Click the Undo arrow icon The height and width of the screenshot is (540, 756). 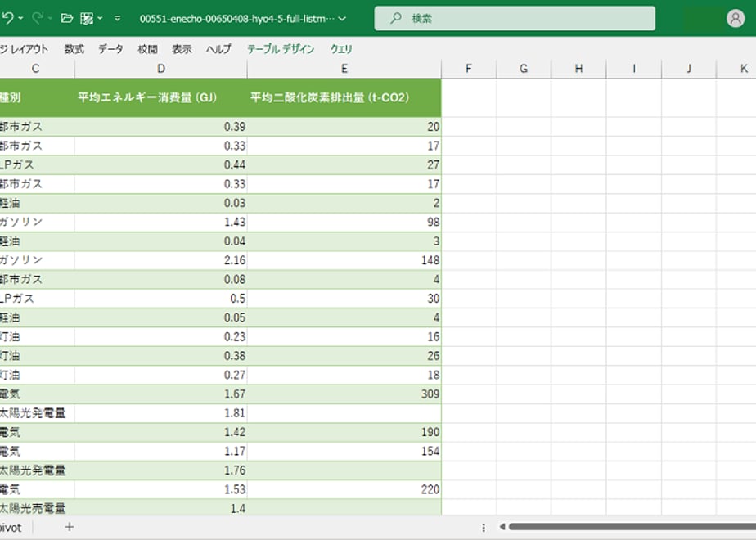(7, 18)
